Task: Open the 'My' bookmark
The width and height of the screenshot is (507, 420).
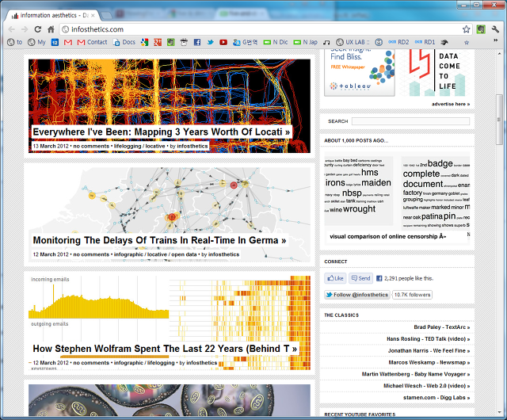Action: pos(36,42)
